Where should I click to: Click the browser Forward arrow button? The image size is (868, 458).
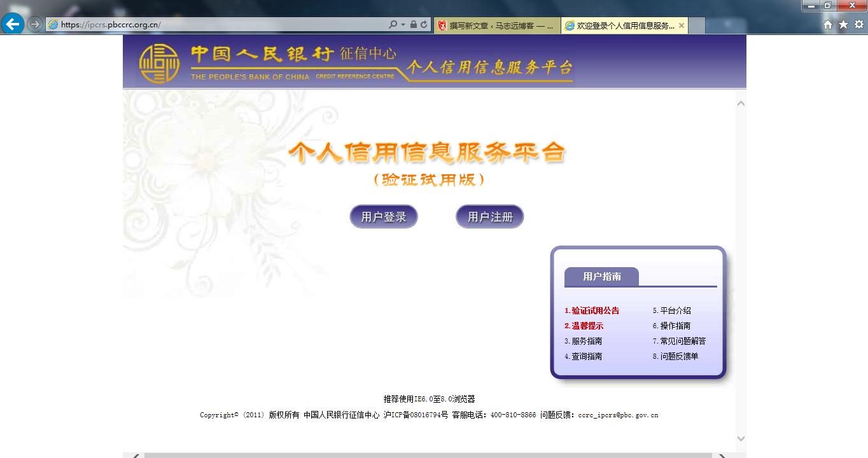tap(35, 24)
